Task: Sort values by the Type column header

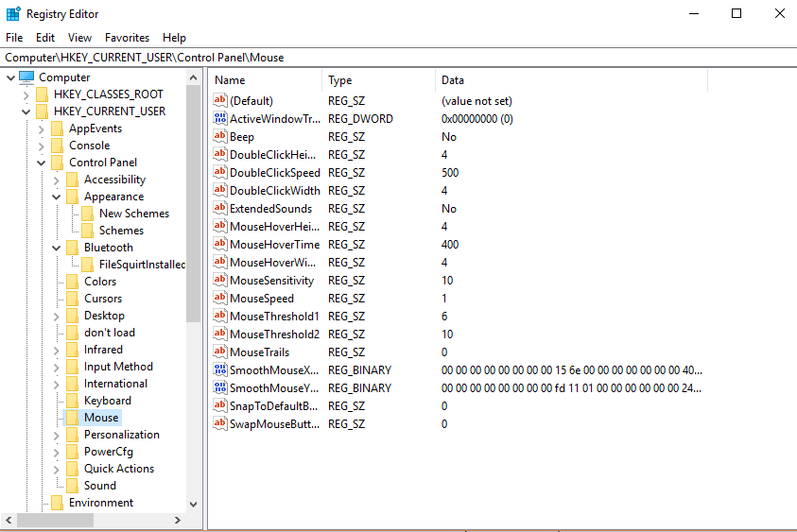Action: (379, 80)
